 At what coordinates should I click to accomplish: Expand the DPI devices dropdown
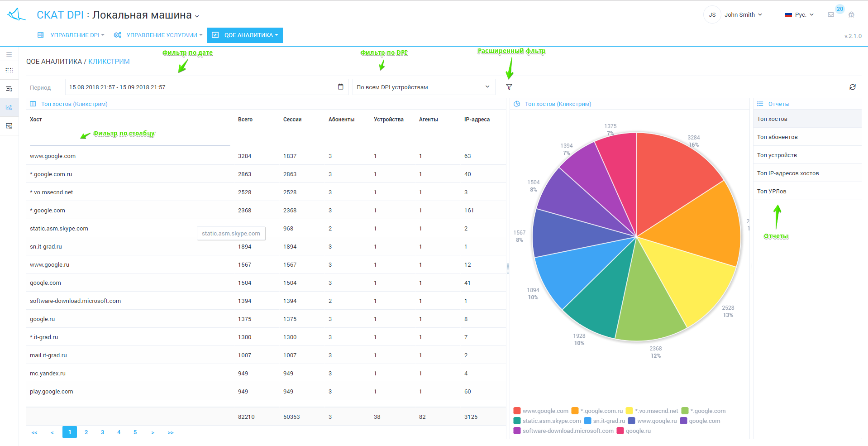click(x=424, y=87)
